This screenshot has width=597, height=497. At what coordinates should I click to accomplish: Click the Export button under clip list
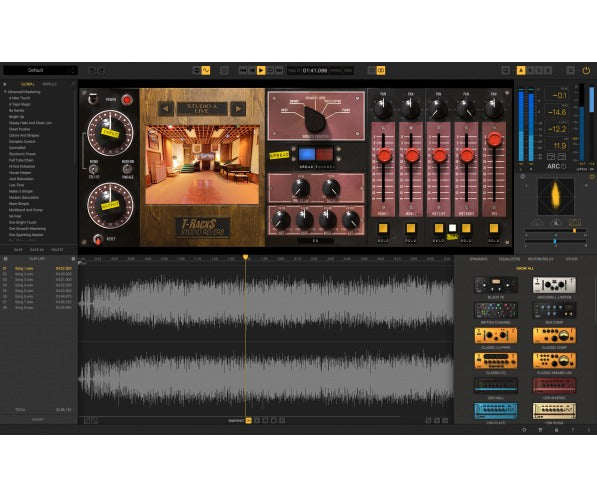coord(37,419)
